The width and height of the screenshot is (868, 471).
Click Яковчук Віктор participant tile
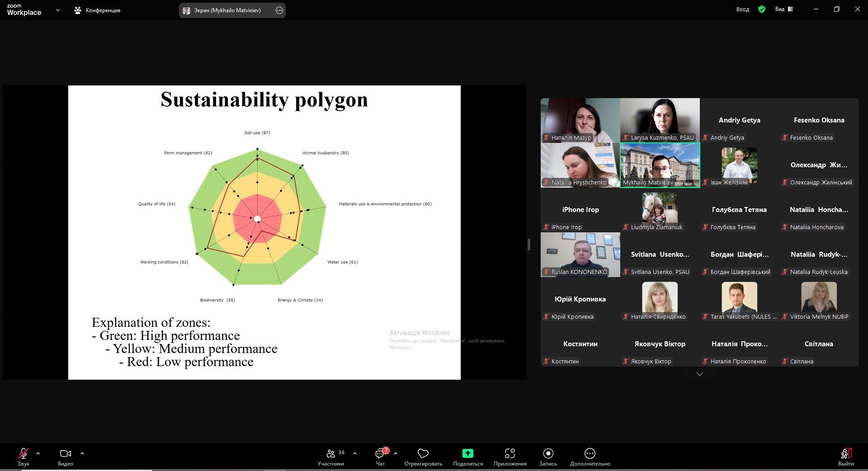[660, 344]
